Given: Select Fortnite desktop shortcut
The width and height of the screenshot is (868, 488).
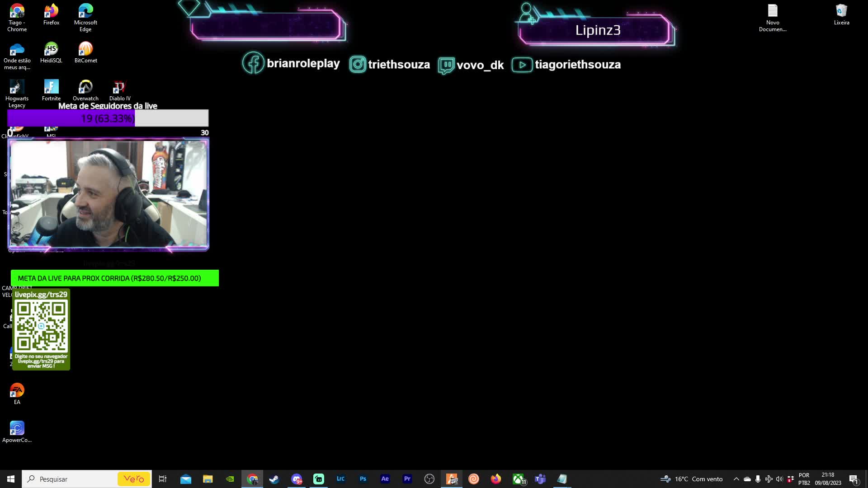Looking at the screenshot, I should tap(51, 90).
